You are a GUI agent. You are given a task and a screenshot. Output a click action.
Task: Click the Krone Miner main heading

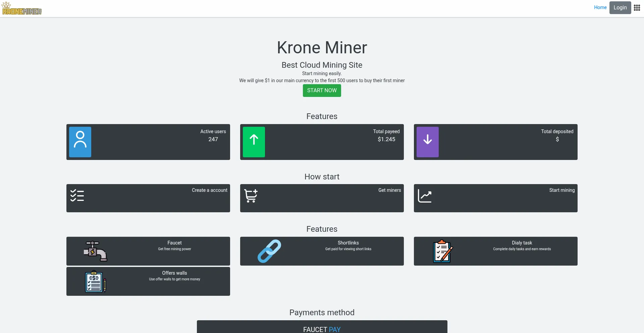click(322, 48)
